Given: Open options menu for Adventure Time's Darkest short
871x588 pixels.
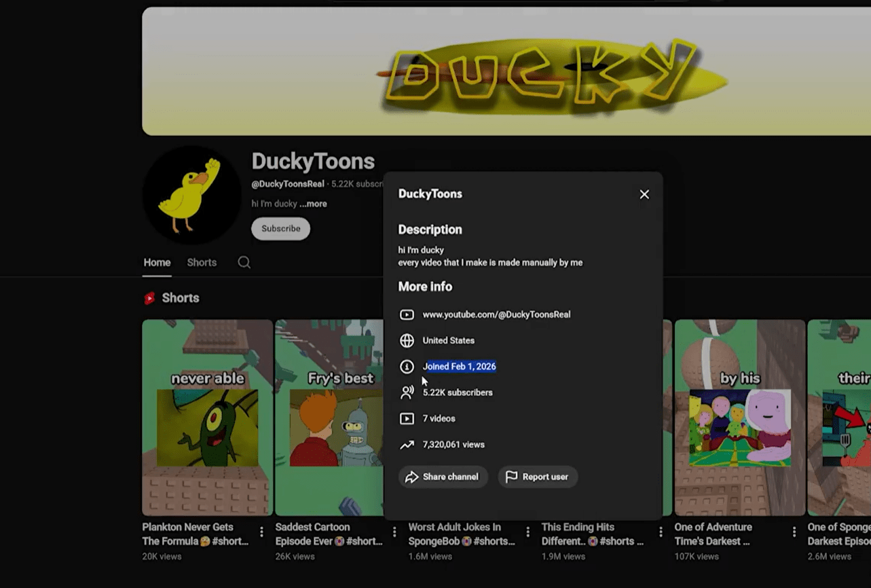Looking at the screenshot, I should (794, 533).
